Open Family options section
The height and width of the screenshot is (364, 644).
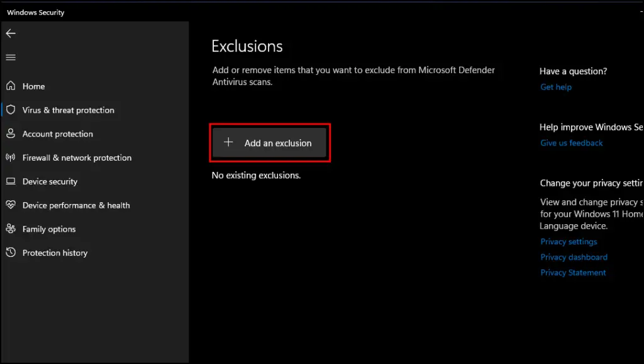click(x=49, y=229)
